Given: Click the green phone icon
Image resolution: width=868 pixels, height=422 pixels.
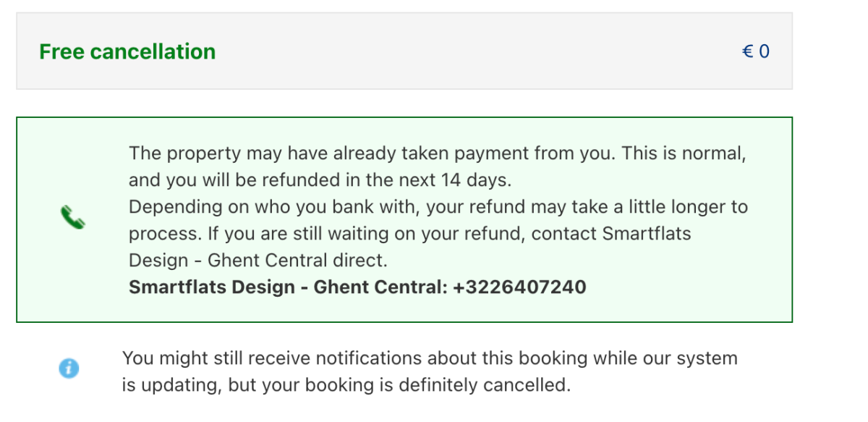Looking at the screenshot, I should pos(72,218).
